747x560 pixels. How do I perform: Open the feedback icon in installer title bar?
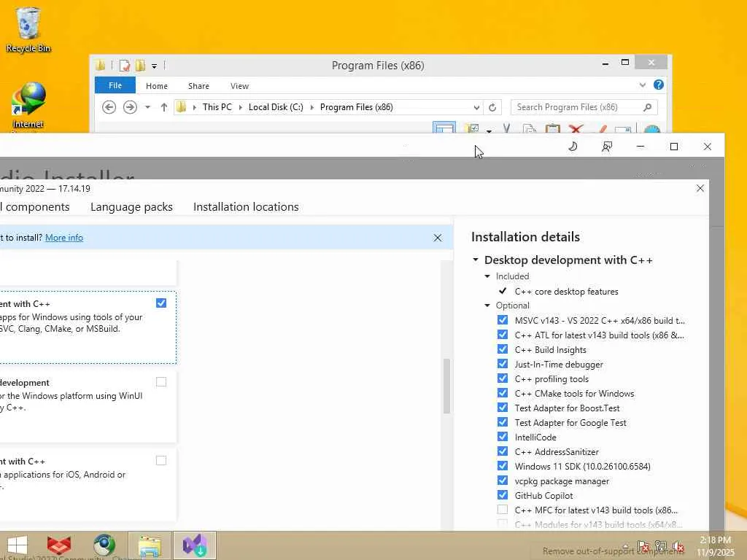pyautogui.click(x=606, y=147)
